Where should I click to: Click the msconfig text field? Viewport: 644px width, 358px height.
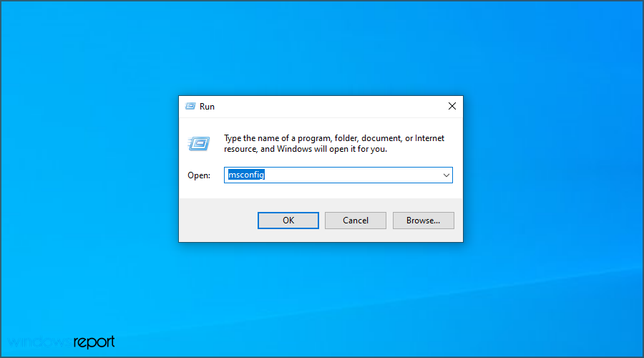(x=338, y=175)
